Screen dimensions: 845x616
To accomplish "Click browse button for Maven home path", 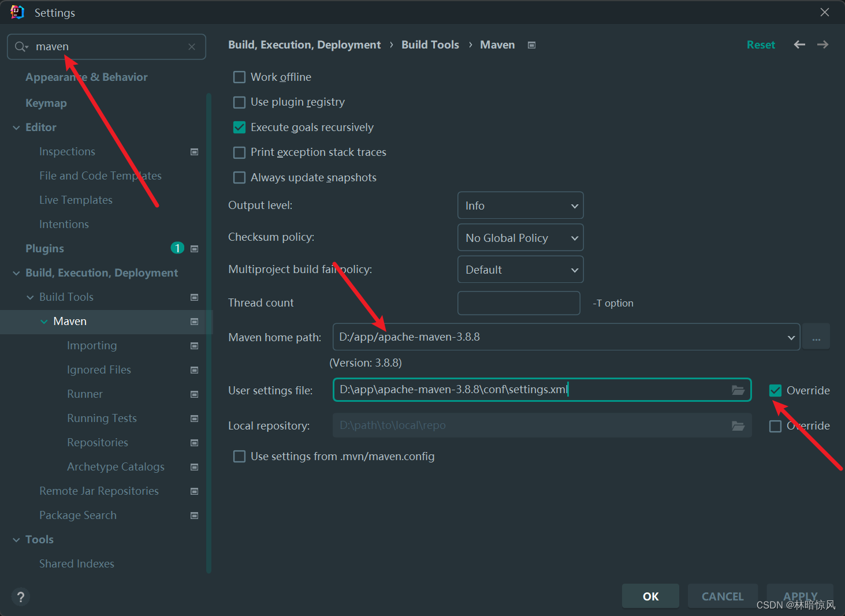I will coord(816,337).
